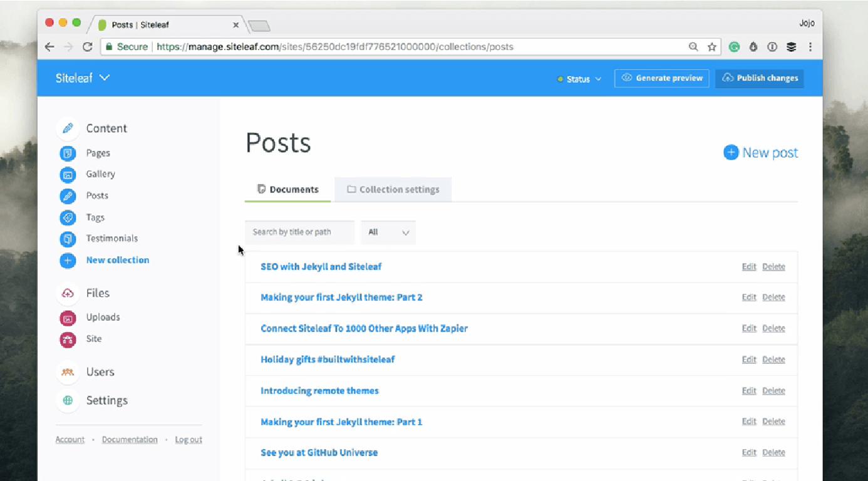
Task: Open Introducing remote themes post
Action: 319,391
